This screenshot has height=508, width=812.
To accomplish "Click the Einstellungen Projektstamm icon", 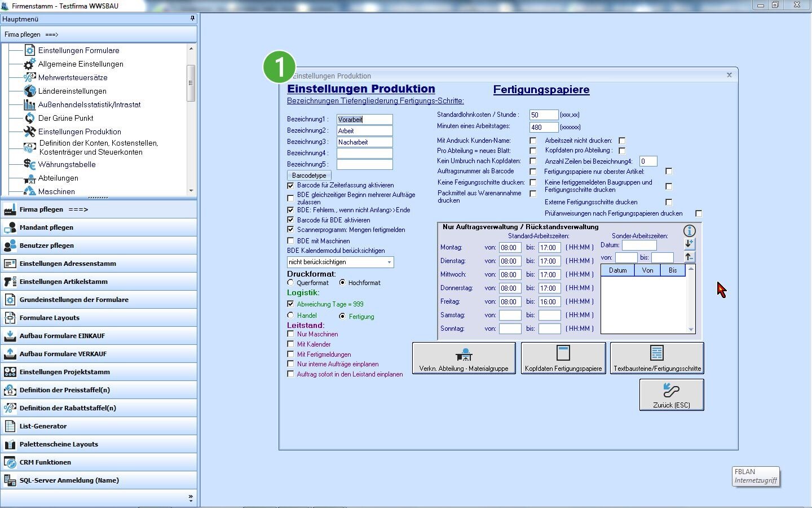I will pos(10,372).
